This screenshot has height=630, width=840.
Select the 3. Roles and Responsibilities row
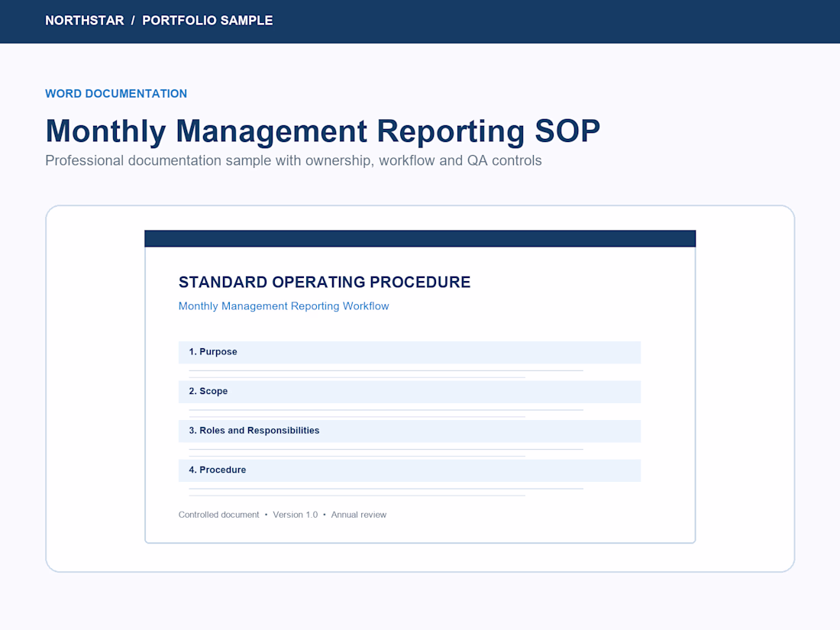coord(409,431)
